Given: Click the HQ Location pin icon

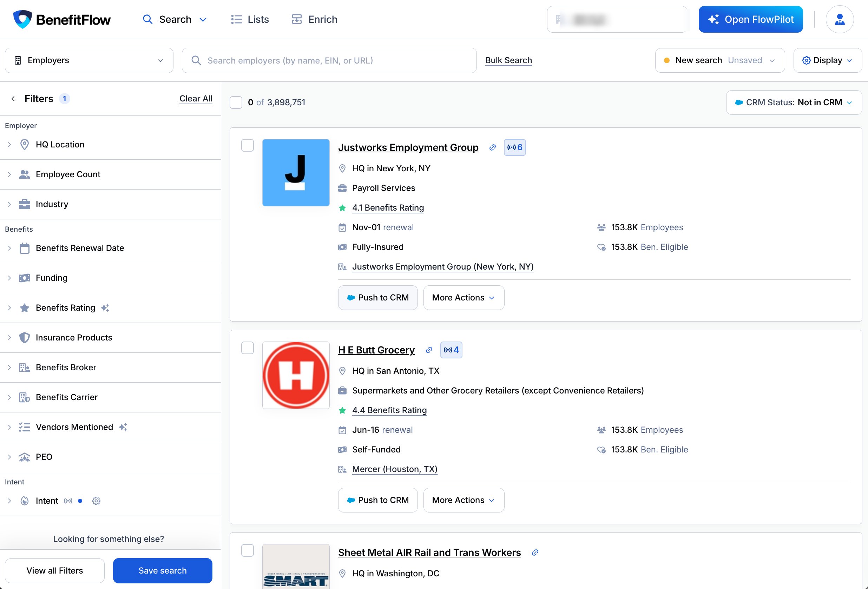Looking at the screenshot, I should pos(25,145).
